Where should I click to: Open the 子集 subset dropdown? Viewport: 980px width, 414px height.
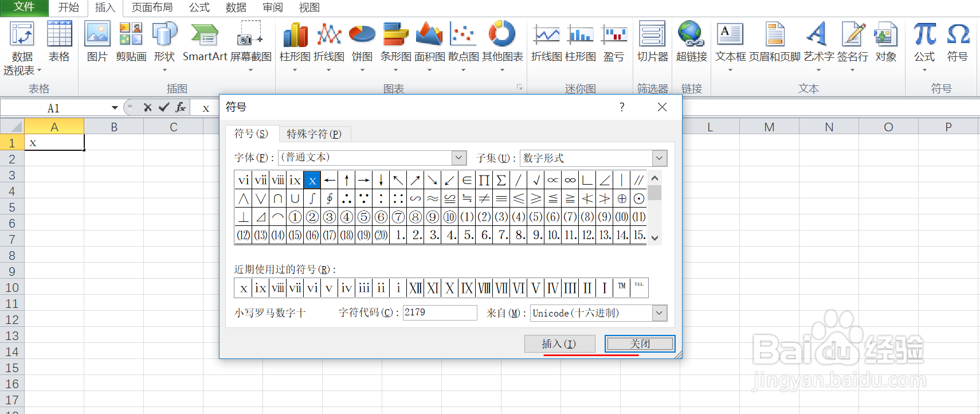660,158
